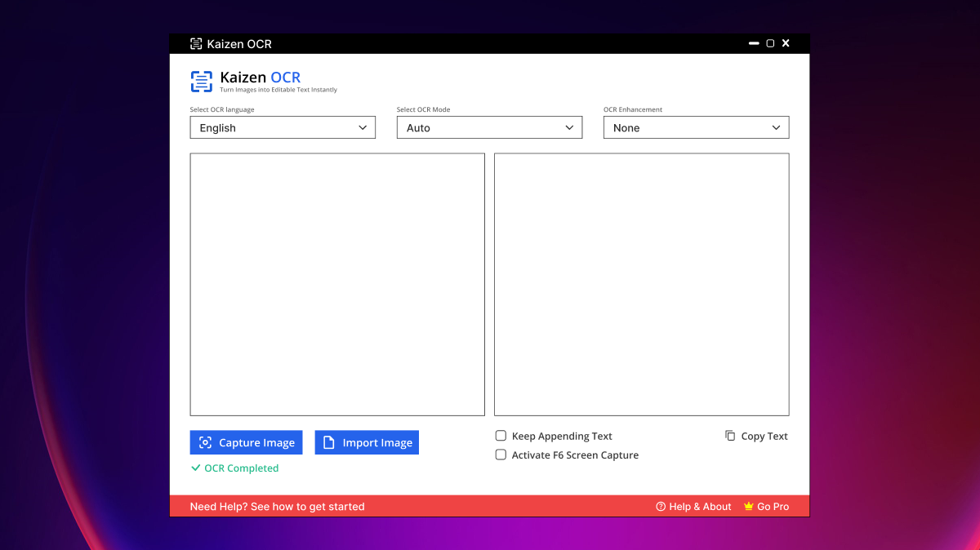
Task: Click the 'Kaizen OCR' title bar text
Action: pos(239,44)
